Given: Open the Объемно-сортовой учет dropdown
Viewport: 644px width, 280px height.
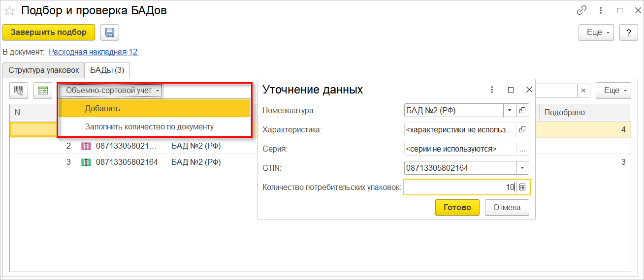Looking at the screenshot, I should coord(112,91).
